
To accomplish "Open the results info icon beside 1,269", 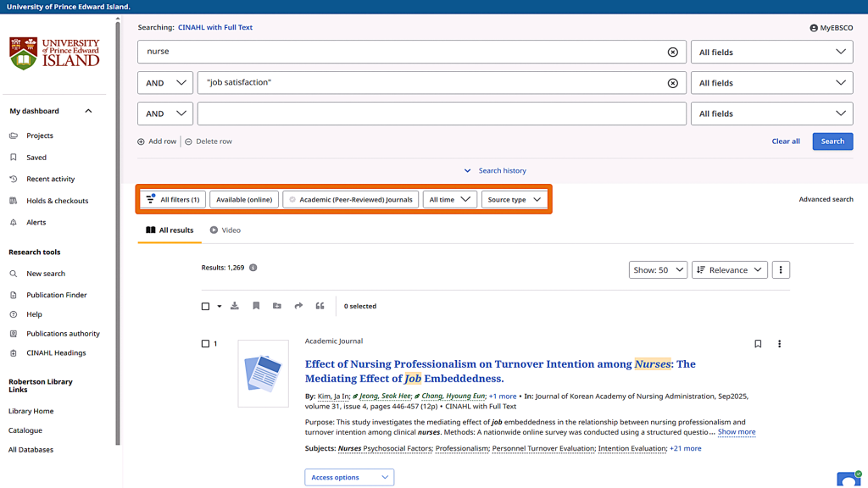I will tap(253, 268).
